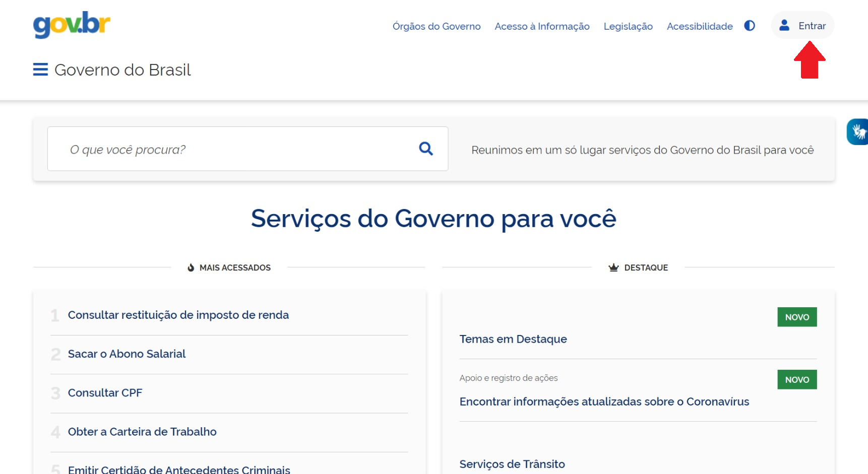This screenshot has height=474, width=868.
Task: Open Obter a Carteira de Trabalho service
Action: coord(142,432)
